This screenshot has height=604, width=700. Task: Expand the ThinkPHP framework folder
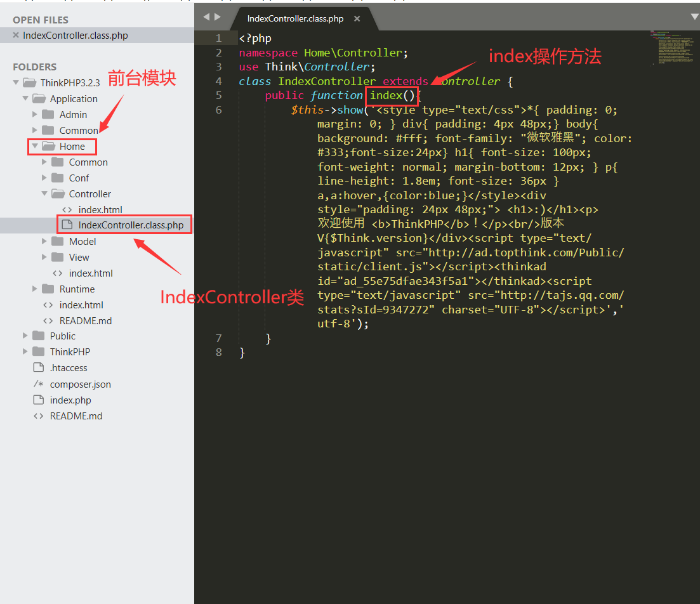(x=25, y=351)
